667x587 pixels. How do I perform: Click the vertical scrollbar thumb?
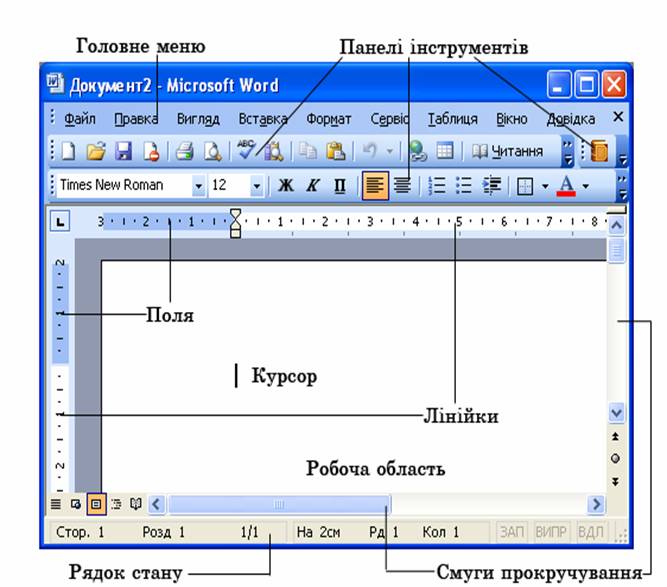(616, 251)
